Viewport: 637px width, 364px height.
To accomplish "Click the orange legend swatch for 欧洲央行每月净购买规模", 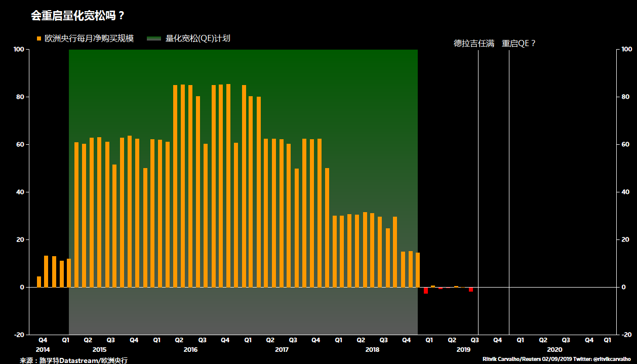I will click(39, 38).
